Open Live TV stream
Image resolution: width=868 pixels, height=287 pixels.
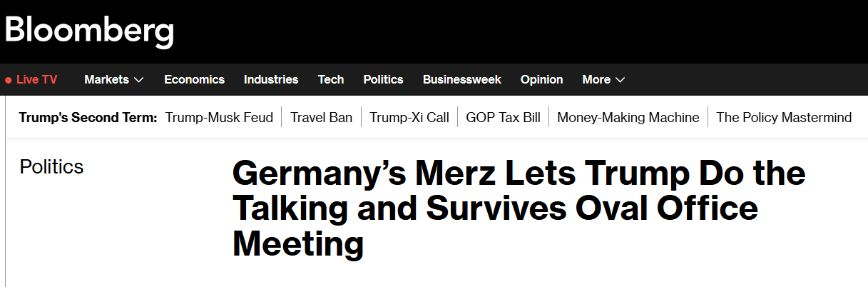click(x=36, y=80)
